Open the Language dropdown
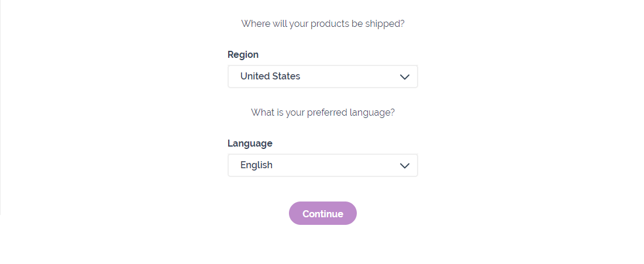Image resolution: width=644 pixels, height=264 pixels. 323,165
